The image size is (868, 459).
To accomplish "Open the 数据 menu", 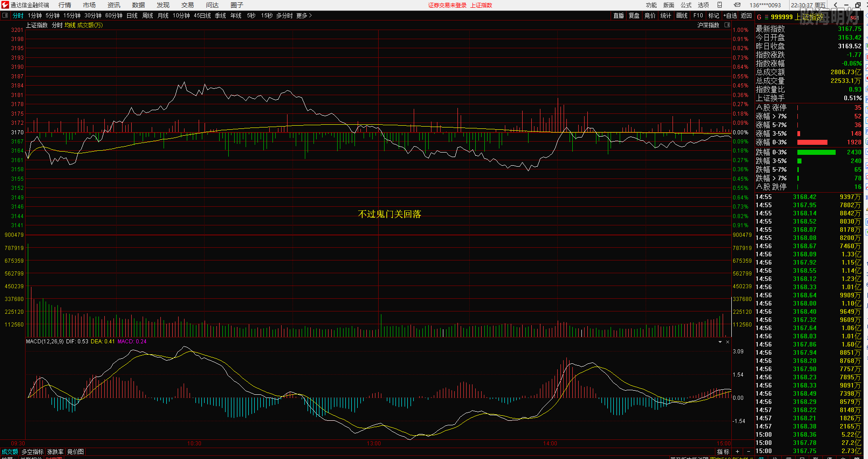I will (139, 5).
